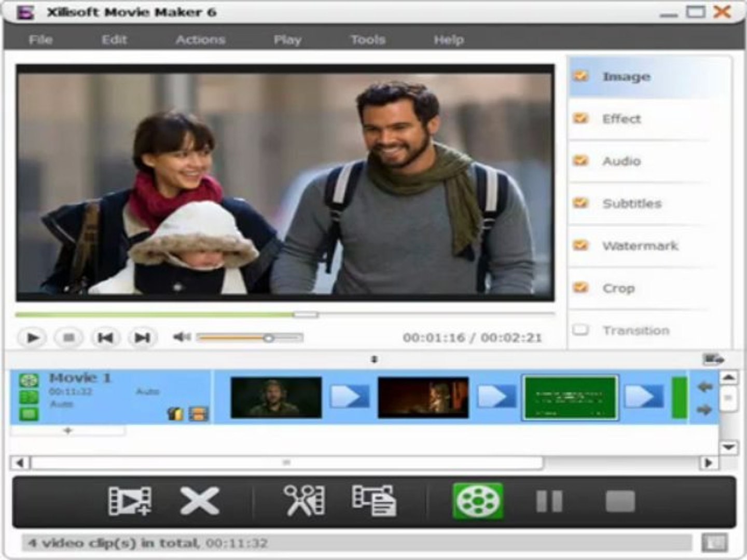747x560 pixels.
Task: Add a video clip with the film-plus icon
Action: 130,501
